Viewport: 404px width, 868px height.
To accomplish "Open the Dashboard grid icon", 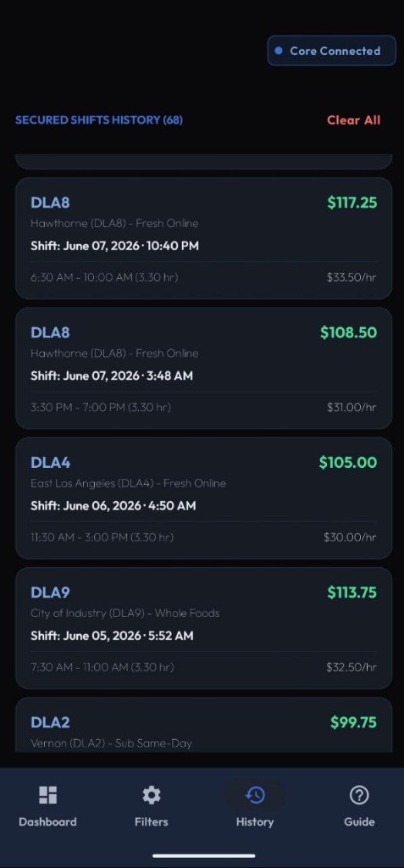I will coord(47,795).
